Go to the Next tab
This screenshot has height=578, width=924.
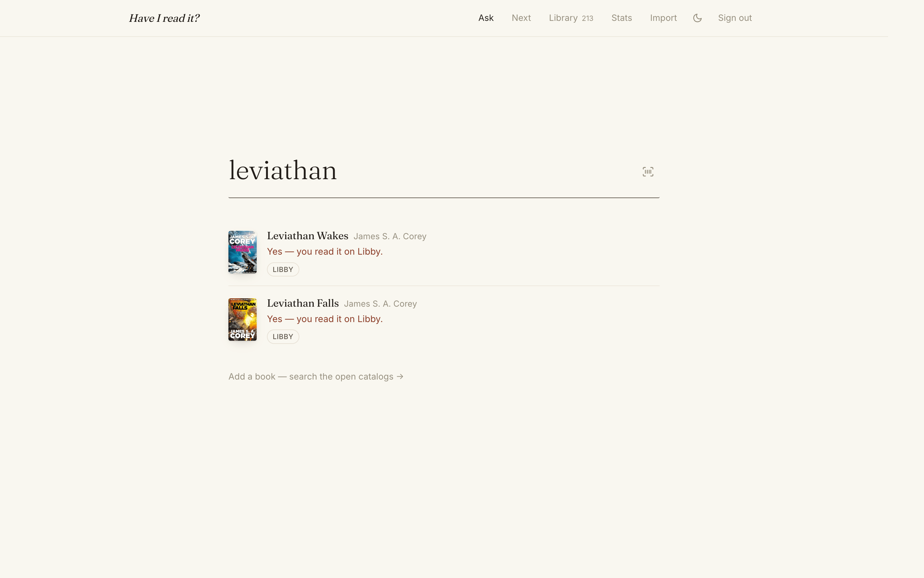point(521,18)
